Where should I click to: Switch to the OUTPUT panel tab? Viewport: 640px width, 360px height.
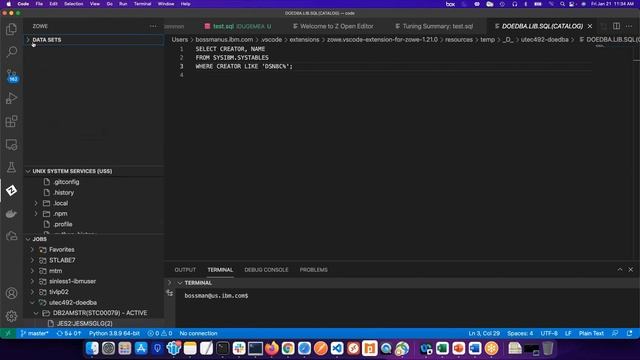(185, 270)
